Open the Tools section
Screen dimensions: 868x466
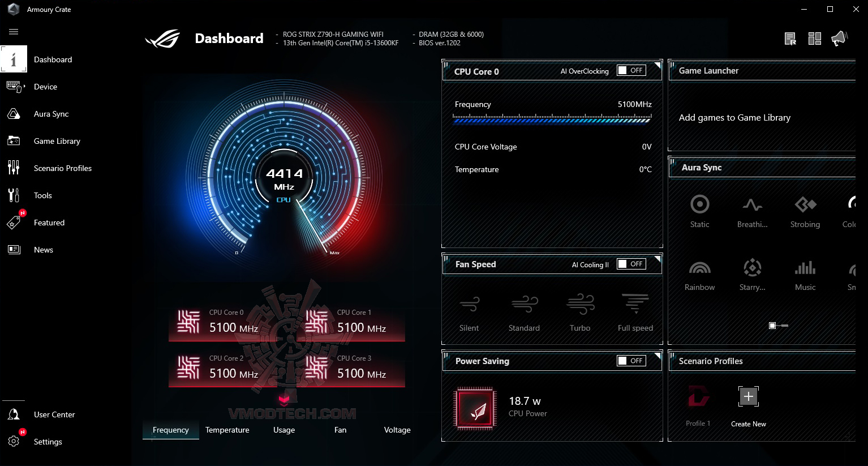[42, 195]
